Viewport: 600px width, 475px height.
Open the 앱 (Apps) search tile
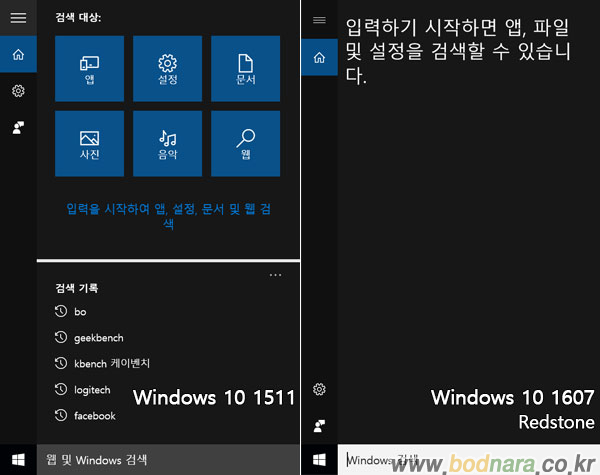(89, 68)
